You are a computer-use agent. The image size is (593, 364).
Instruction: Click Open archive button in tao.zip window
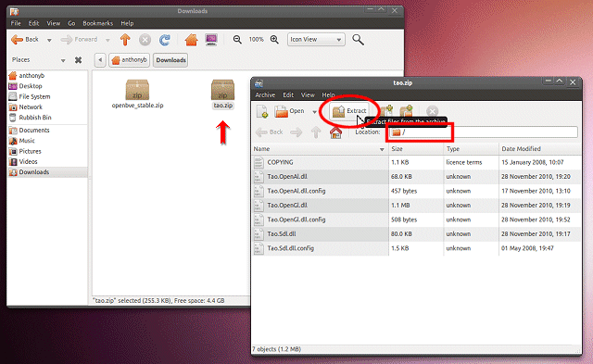(290, 111)
